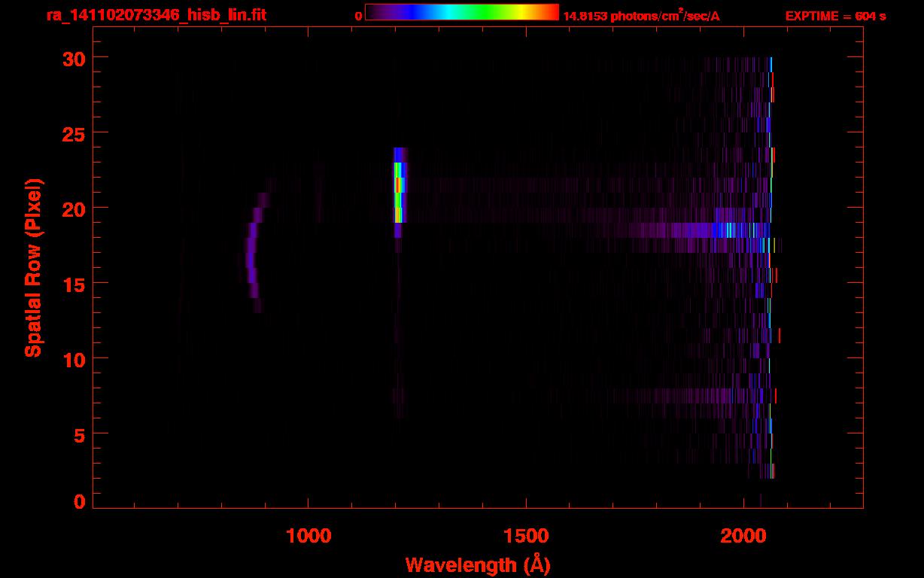This screenshot has width=924, height=578.
Task: Click the Spatial Row (Pixel) axis title
Action: coord(32,267)
